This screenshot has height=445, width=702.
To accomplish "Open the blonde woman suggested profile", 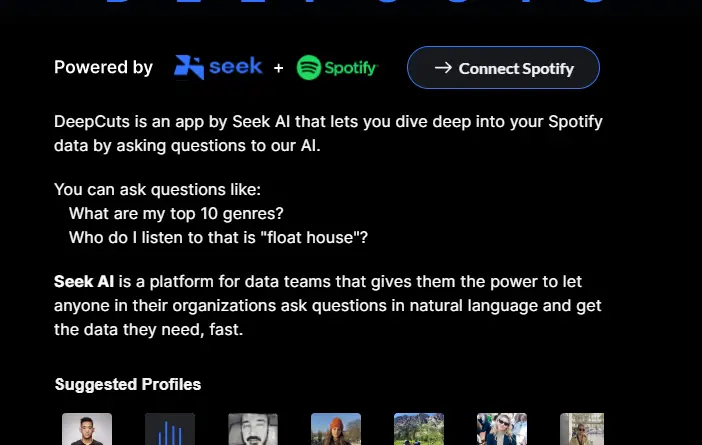I will pyautogui.click(x=502, y=429).
